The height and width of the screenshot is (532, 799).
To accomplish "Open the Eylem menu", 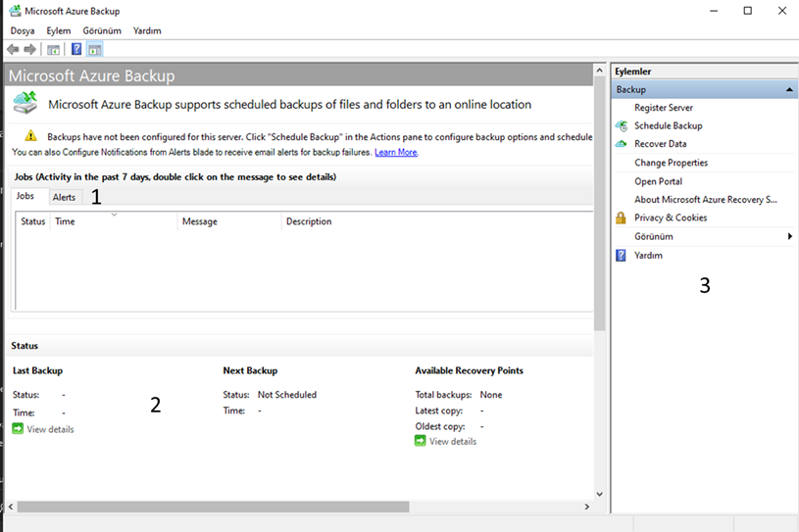I will tap(59, 30).
